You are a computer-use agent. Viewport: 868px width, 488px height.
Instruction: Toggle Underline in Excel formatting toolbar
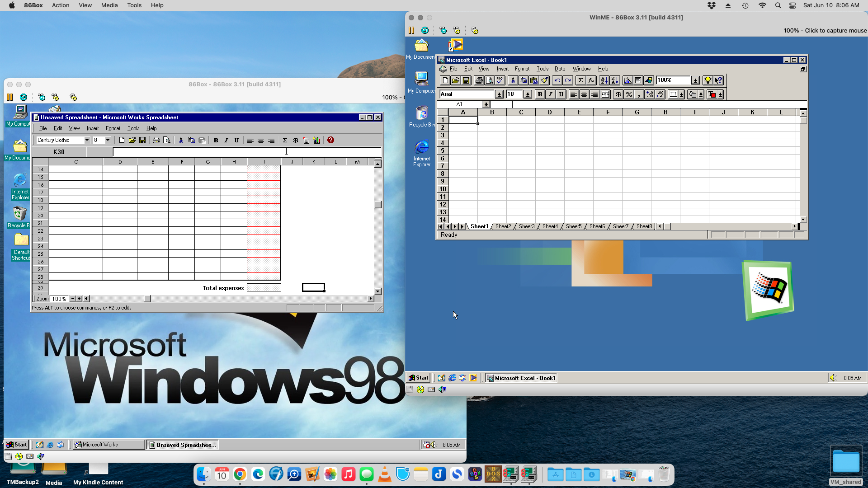[561, 94]
